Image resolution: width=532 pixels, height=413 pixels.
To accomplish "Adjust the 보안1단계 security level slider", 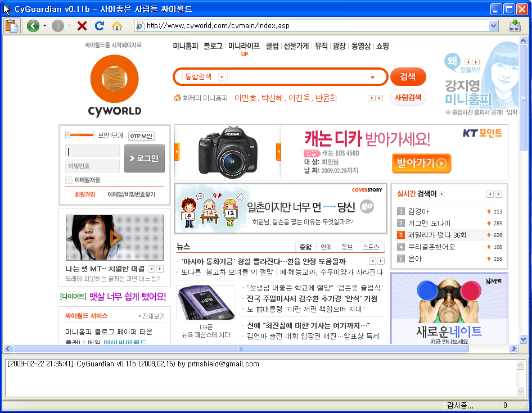I will (x=79, y=135).
